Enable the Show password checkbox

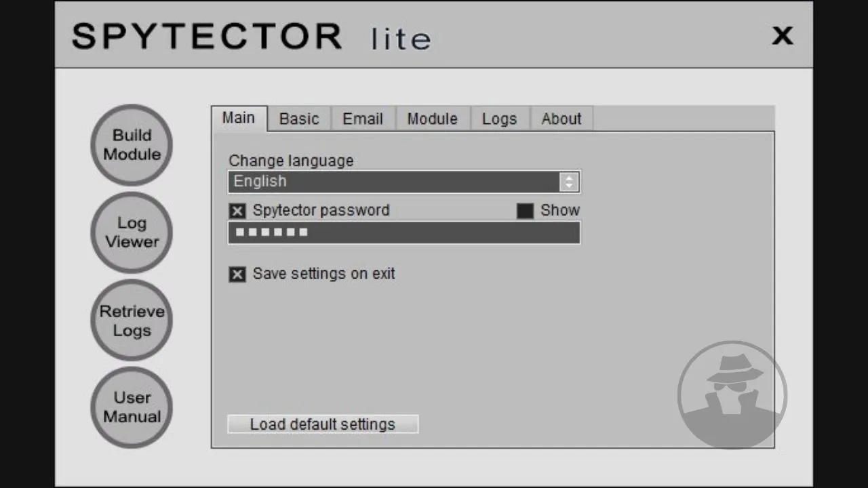pyautogui.click(x=525, y=211)
